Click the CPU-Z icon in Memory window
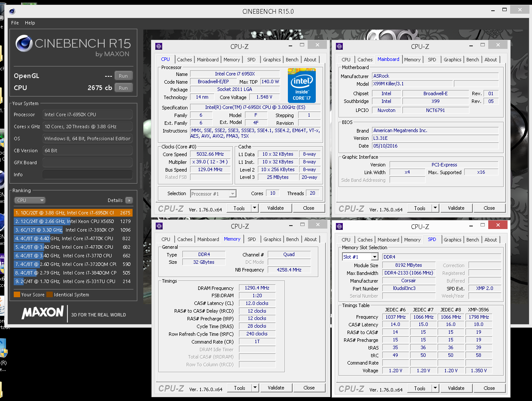The image size is (532, 401). [159, 226]
